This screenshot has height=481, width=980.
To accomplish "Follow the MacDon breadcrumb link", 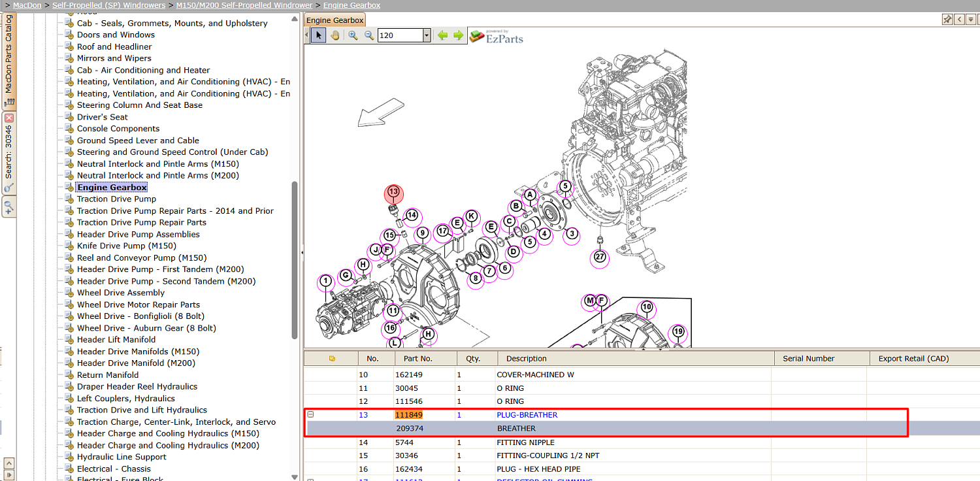I will (27, 5).
